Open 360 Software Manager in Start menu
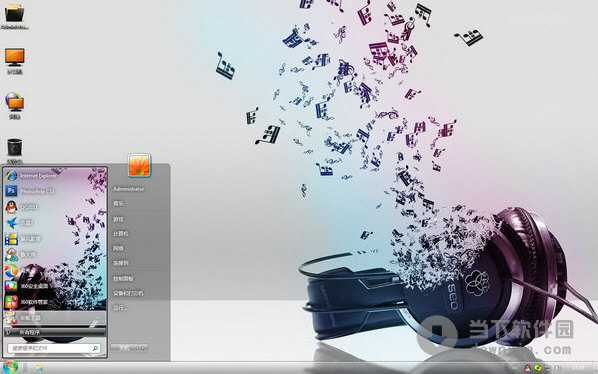This screenshot has height=374, width=598. coord(55,302)
